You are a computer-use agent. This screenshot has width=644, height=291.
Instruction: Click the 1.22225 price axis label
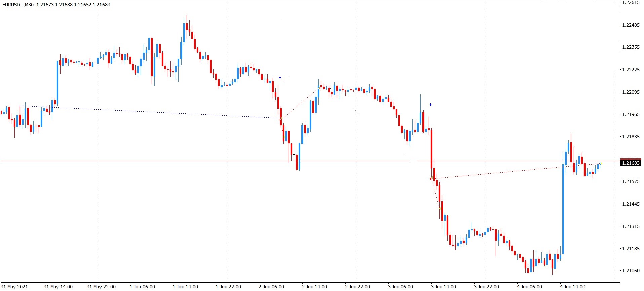tap(631, 70)
